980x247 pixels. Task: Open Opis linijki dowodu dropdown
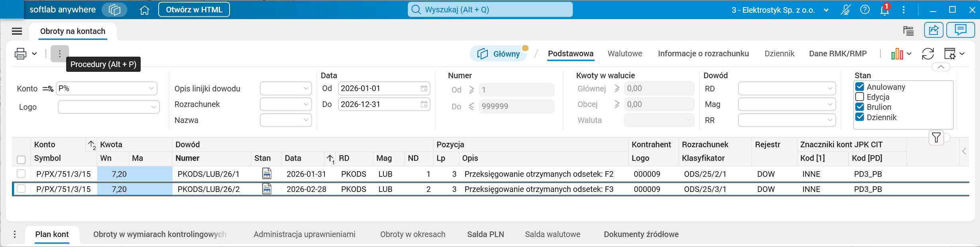tap(286, 88)
